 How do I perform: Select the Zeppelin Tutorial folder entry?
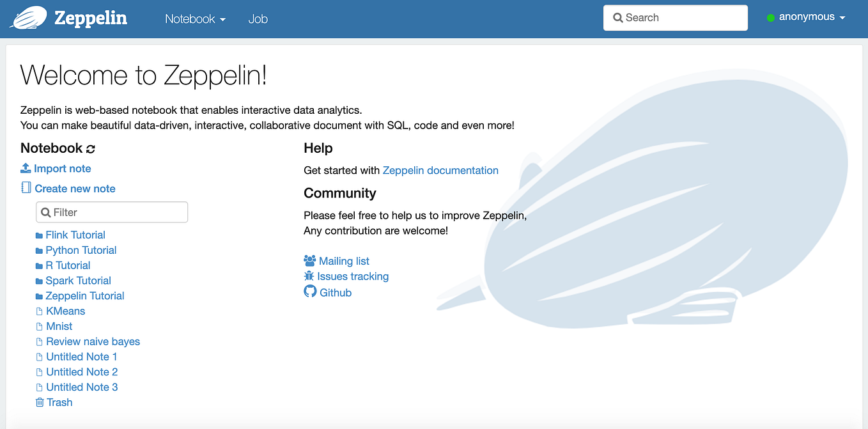point(84,295)
